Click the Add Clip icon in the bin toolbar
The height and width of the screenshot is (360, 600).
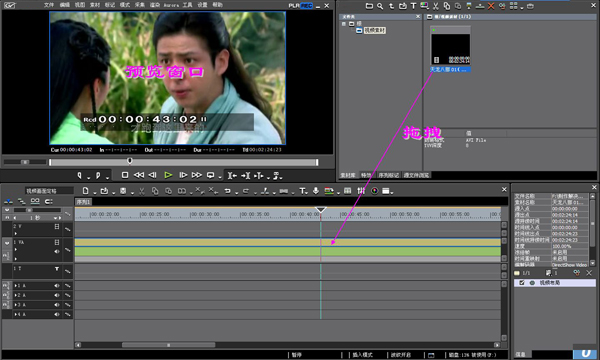(x=403, y=6)
